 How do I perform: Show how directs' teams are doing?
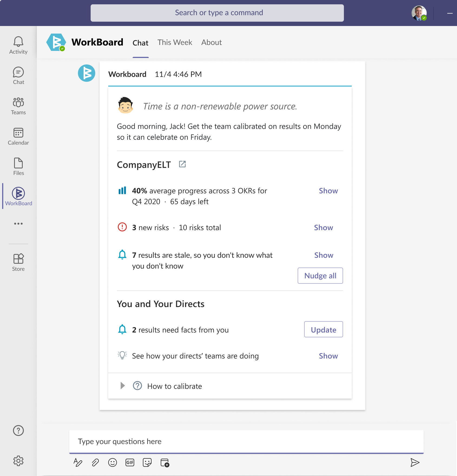tap(328, 356)
